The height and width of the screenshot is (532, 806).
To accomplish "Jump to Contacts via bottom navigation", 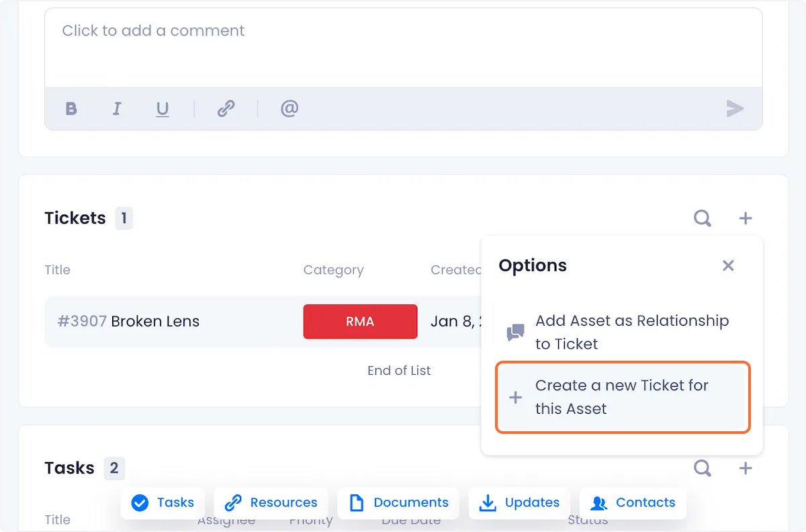I will pos(633,502).
